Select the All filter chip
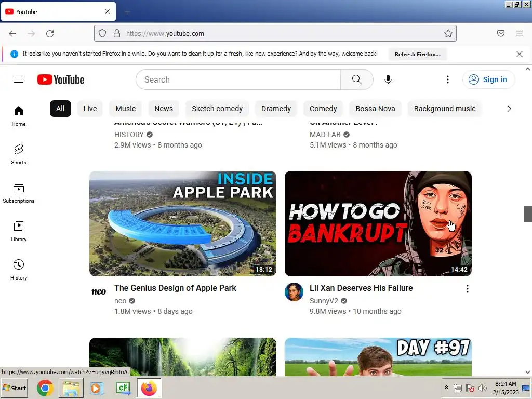Image resolution: width=532 pixels, height=399 pixels. (60, 109)
